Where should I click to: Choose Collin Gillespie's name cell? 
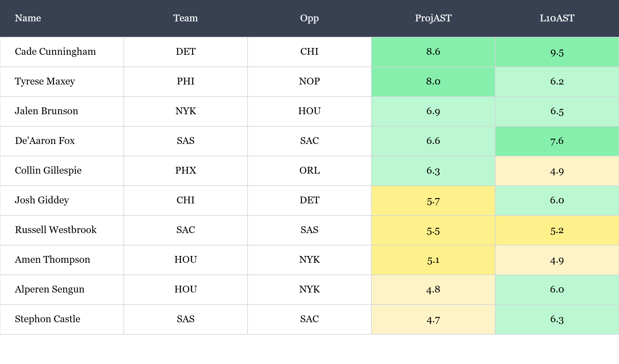[48, 171]
